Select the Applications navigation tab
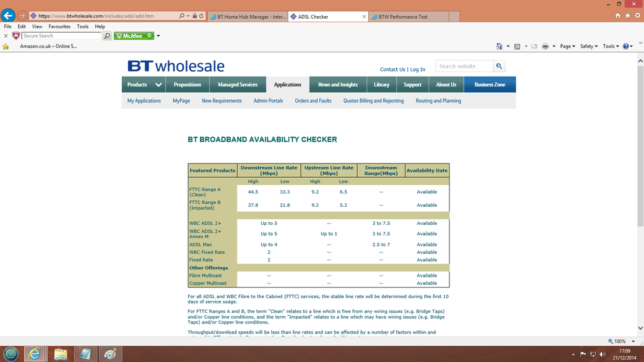 [288, 84]
